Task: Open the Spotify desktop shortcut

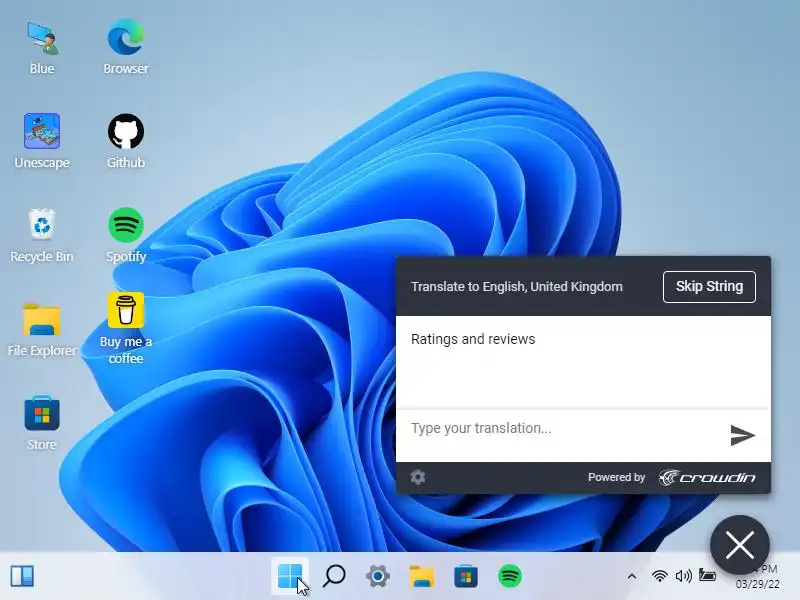Action: 126,236
